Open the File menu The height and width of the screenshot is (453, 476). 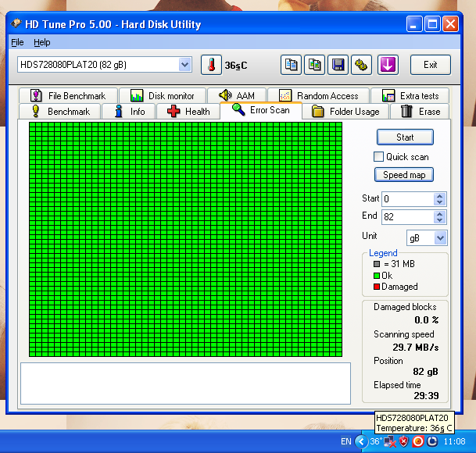click(17, 42)
